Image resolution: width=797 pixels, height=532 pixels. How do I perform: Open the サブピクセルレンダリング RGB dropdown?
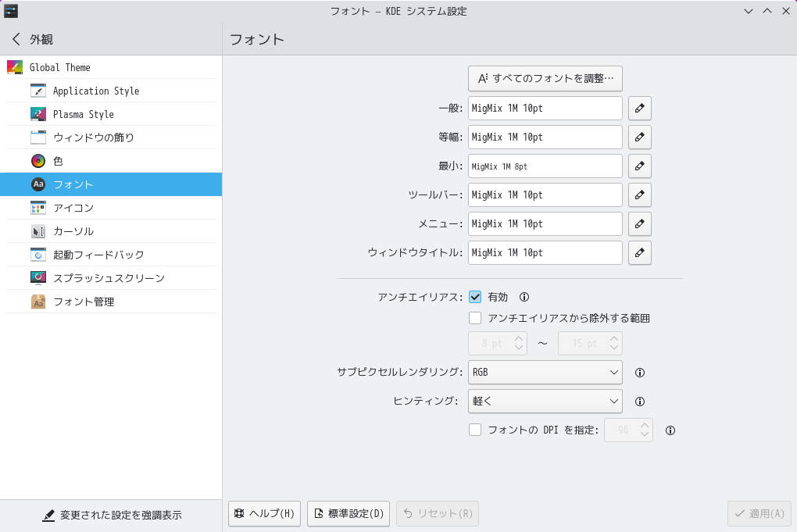545,373
